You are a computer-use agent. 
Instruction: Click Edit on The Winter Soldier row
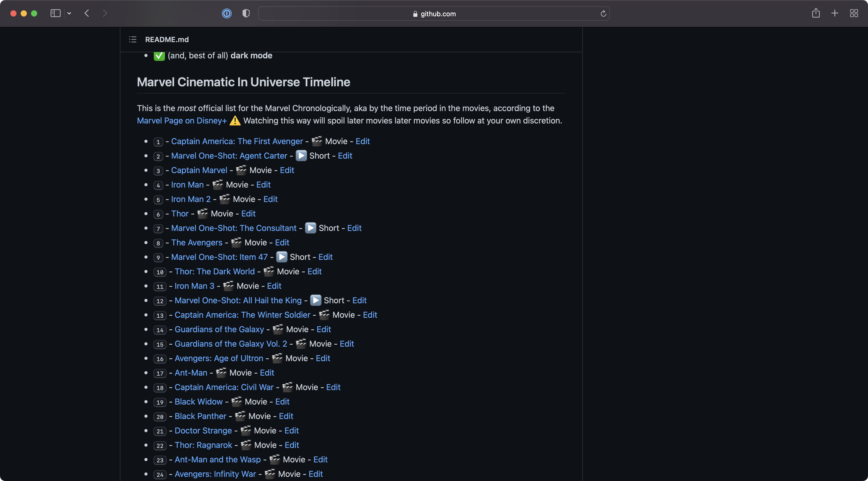coord(370,315)
